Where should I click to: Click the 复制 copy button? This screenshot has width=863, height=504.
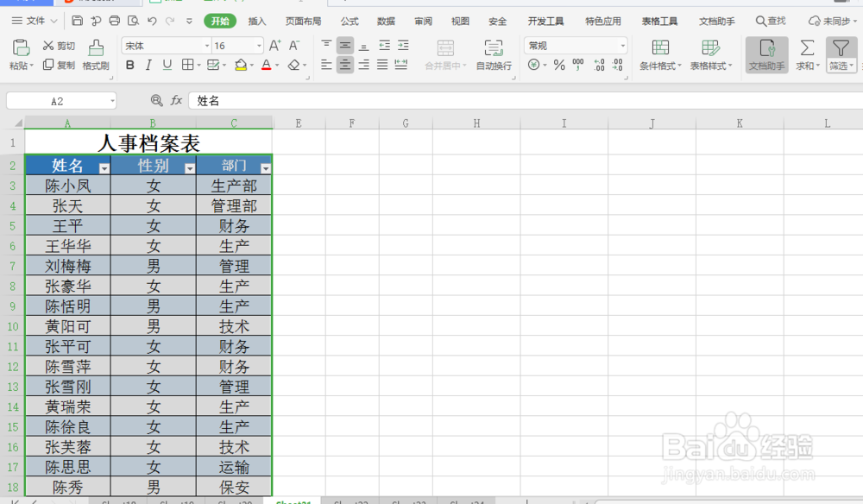(55, 64)
